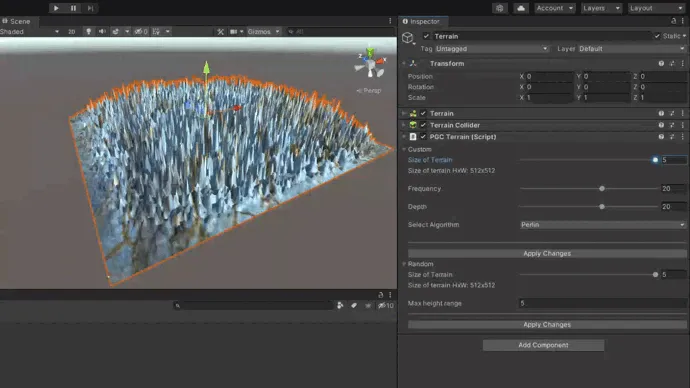Toggle the Terrain component enabled checkbox
This screenshot has height=388, width=690.
[x=423, y=113]
